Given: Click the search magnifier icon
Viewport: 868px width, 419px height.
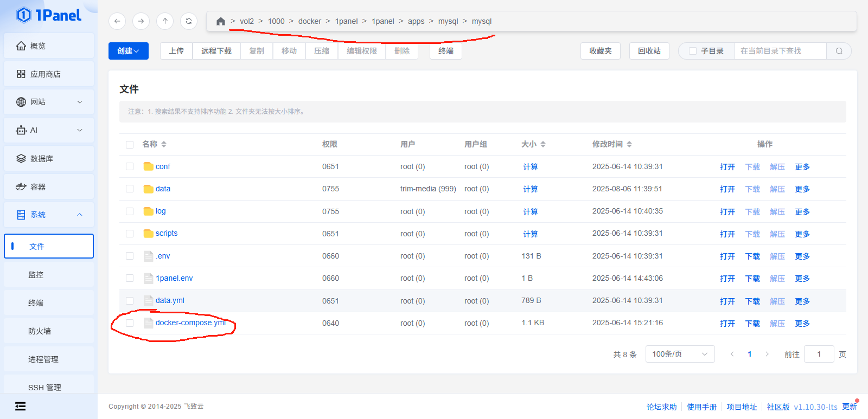Looking at the screenshot, I should 839,51.
